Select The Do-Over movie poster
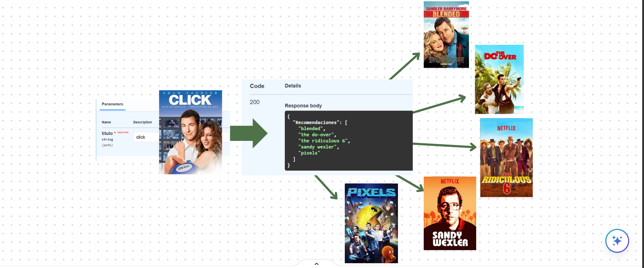Screen dimensions: 644x268 tap(499, 79)
